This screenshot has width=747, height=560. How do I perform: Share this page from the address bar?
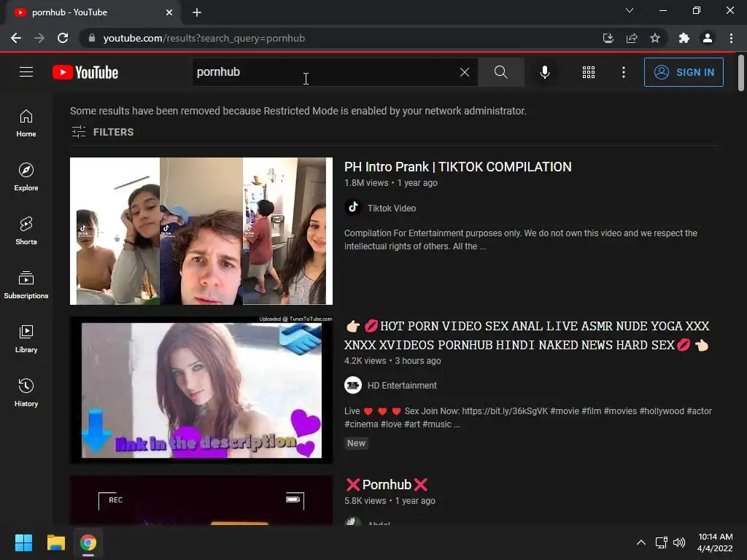632,38
